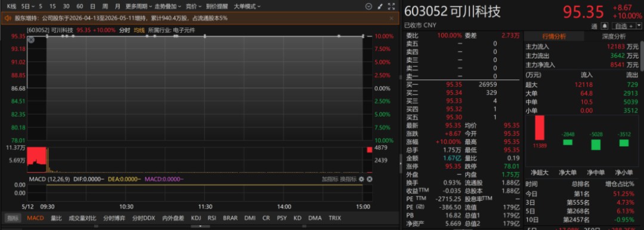The height and width of the screenshot is (230, 644).
Task: Select the CR indicator
Action: 266,218
